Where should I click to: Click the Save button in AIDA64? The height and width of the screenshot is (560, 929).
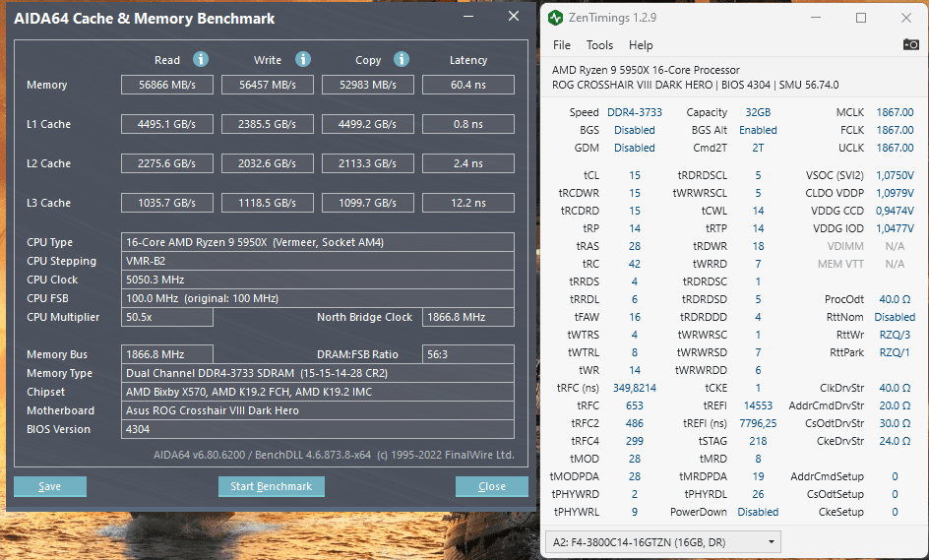click(x=50, y=486)
